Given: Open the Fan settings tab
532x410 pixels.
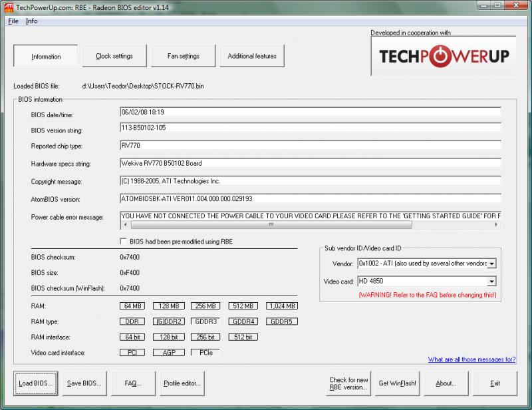Looking at the screenshot, I should [184, 56].
